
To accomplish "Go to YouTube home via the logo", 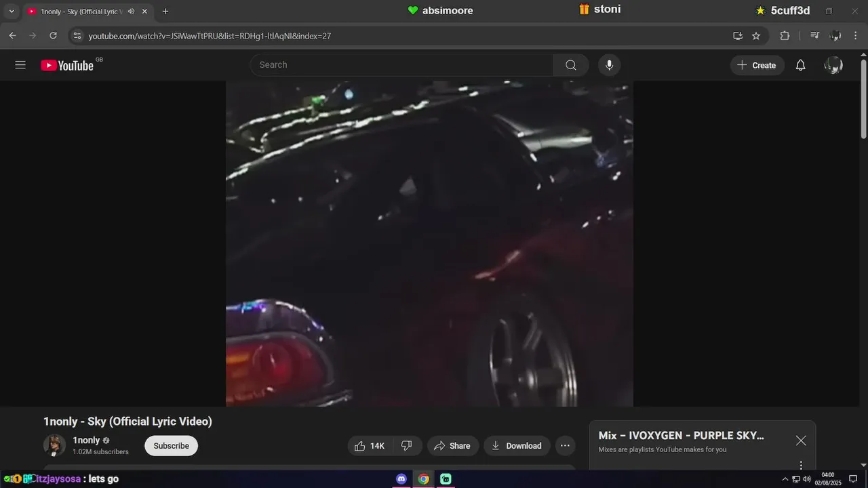I will (x=67, y=65).
